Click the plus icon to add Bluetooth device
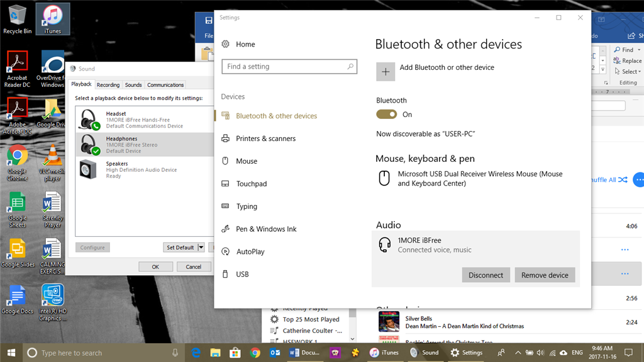Viewport: 644px width, 362px height. tap(386, 72)
